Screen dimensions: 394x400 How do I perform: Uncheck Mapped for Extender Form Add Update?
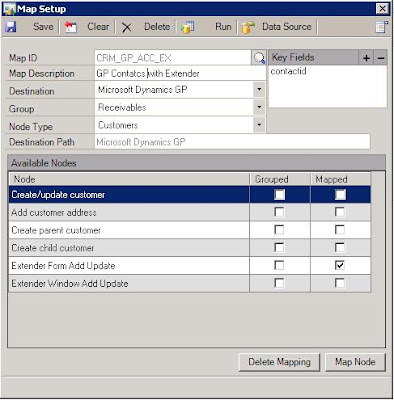coord(340,265)
